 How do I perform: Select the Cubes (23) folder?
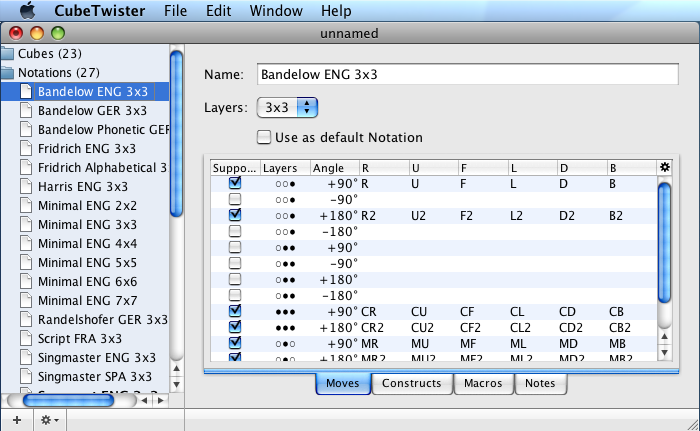point(50,54)
